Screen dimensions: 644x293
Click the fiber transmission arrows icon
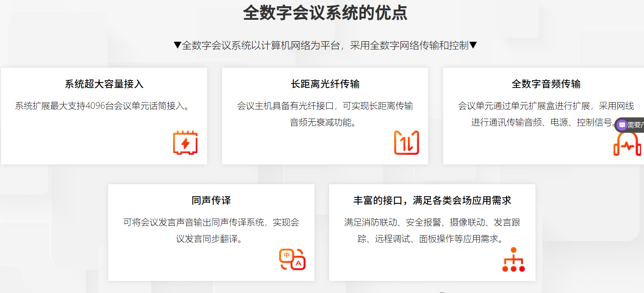406,142
